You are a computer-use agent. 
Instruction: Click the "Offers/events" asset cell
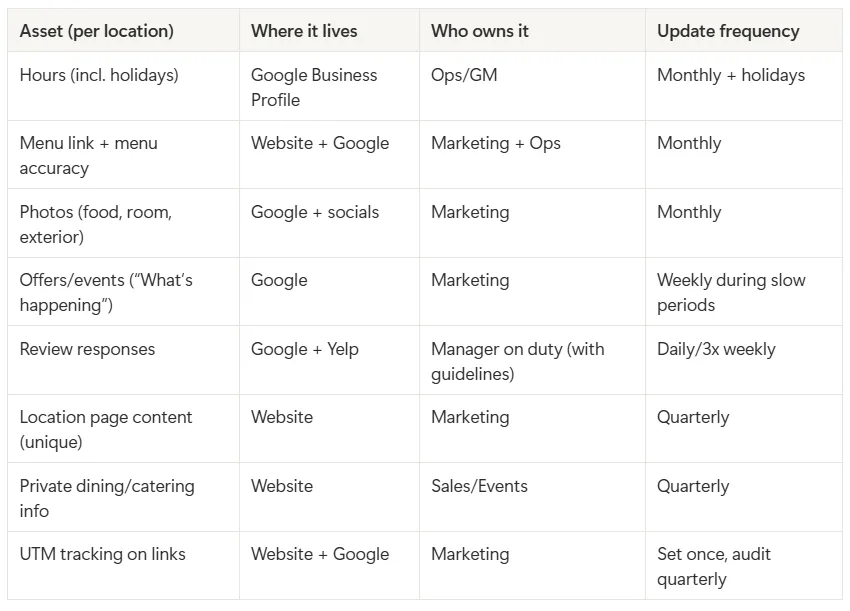(x=106, y=292)
